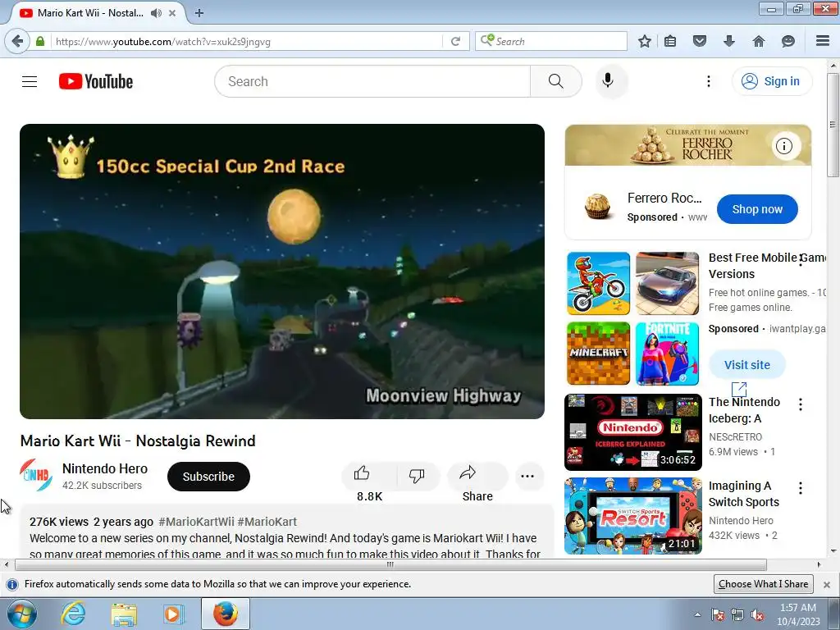The image size is (840, 630).
Task: Open YouTube settings three-dot menu
Action: click(708, 81)
